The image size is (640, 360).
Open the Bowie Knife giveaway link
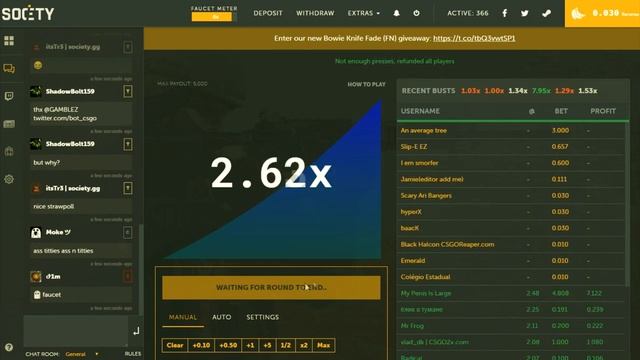click(x=474, y=38)
